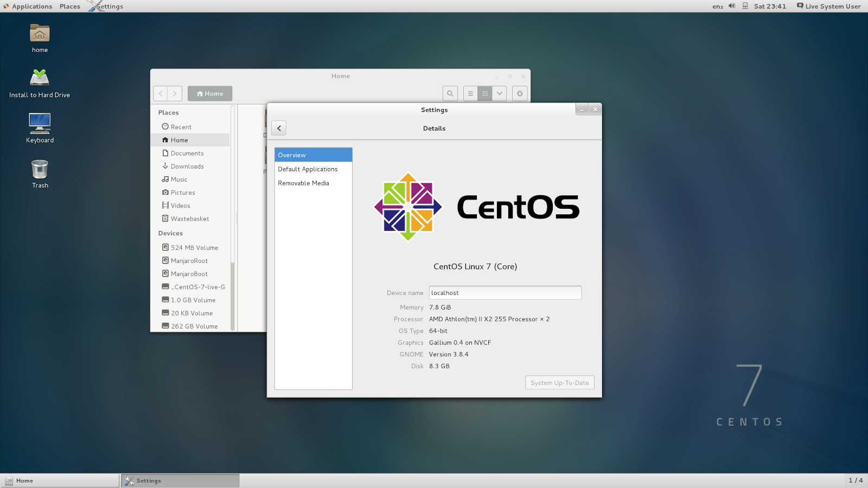868x488 pixels.
Task: Click the network connection icon
Action: click(745, 6)
